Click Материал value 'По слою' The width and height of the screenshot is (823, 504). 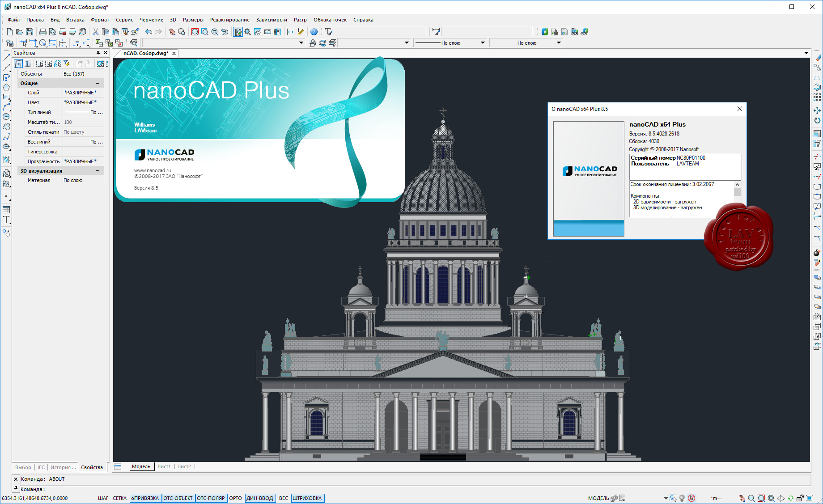[83, 180]
